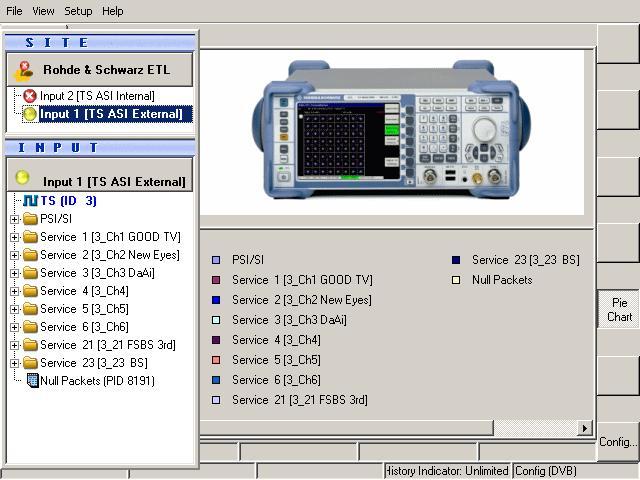Click the Service 21 folder icon in tree
The image size is (640, 480).
(29, 345)
